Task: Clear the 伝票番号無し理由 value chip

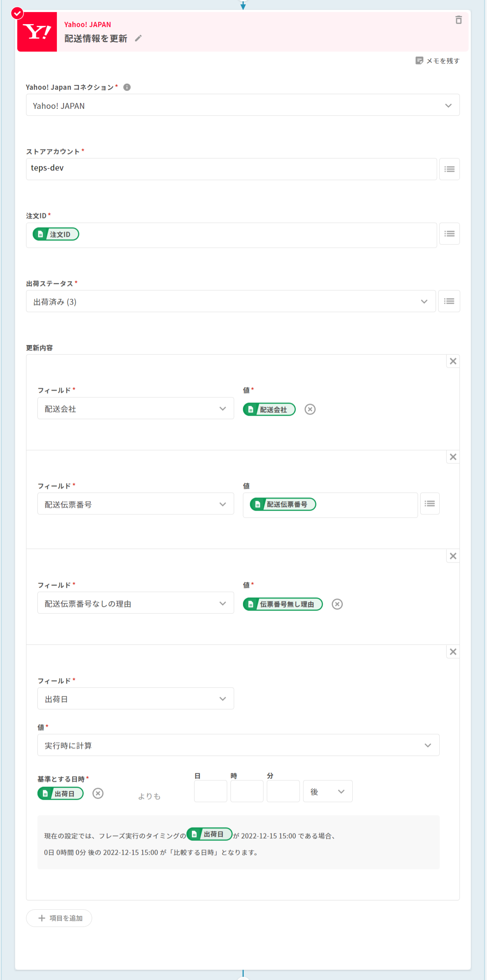Action: point(337,604)
